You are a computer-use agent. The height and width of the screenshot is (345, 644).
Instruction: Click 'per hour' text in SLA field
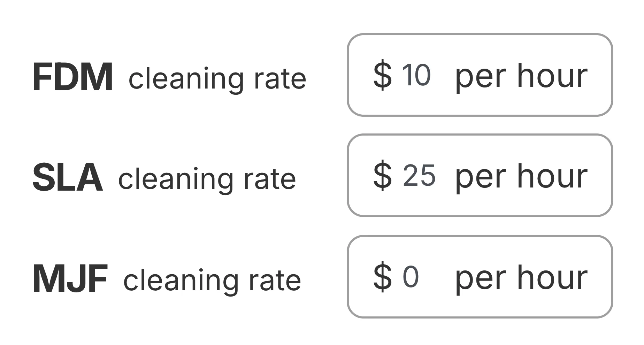click(521, 177)
